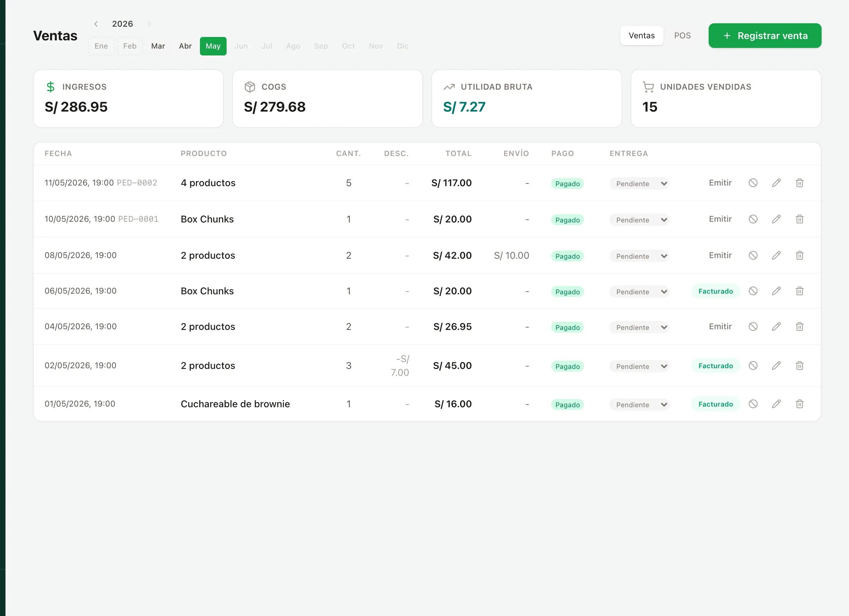Screen dimensions: 849x616
Task: Void the 11/05/2026 sale with cancel icon
Action: (x=753, y=183)
